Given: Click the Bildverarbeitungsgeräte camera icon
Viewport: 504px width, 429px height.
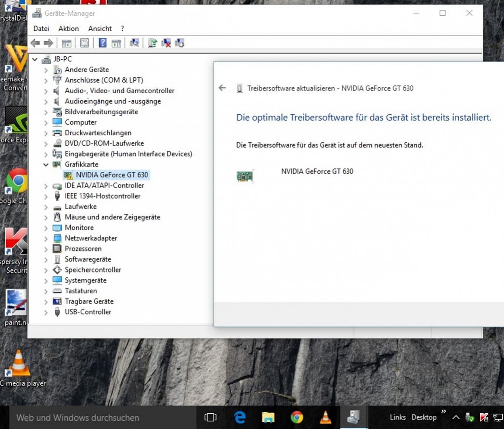Looking at the screenshot, I should (x=57, y=112).
